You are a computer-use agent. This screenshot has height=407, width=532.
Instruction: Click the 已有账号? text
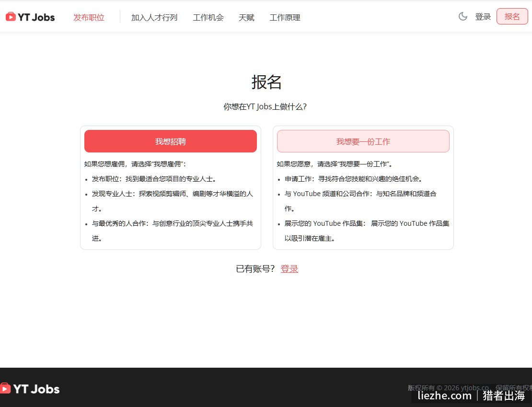tap(255, 269)
